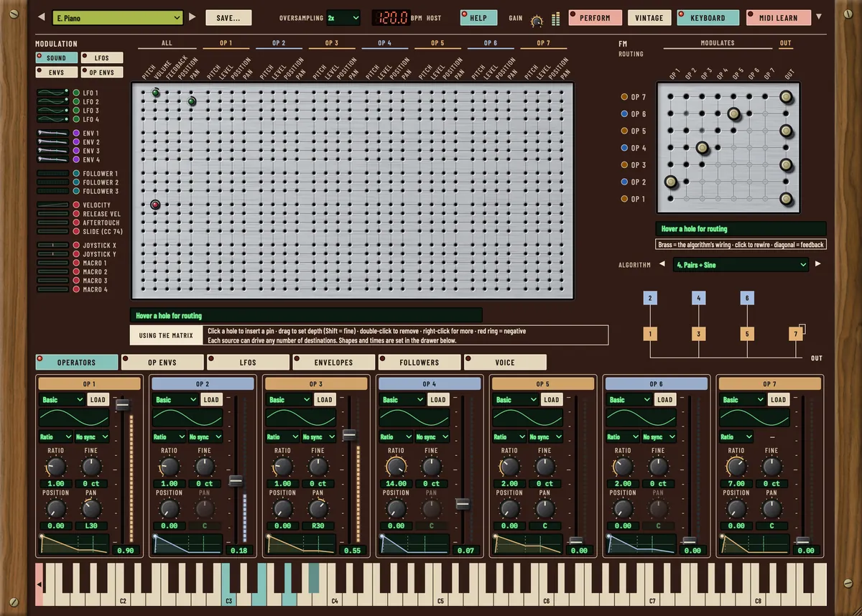Open OP 7 Basic waveform dropdown
Screen dimensions: 862x616
(x=742, y=400)
